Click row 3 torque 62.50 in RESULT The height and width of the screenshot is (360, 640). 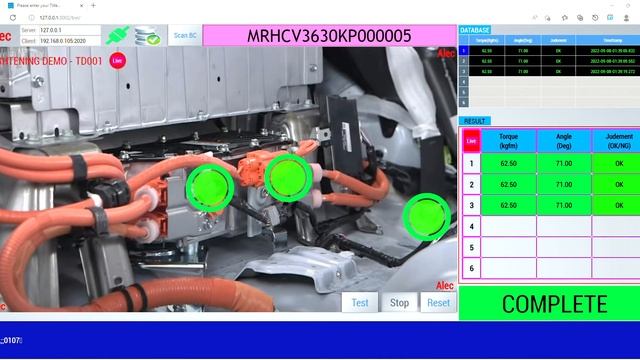(x=509, y=205)
